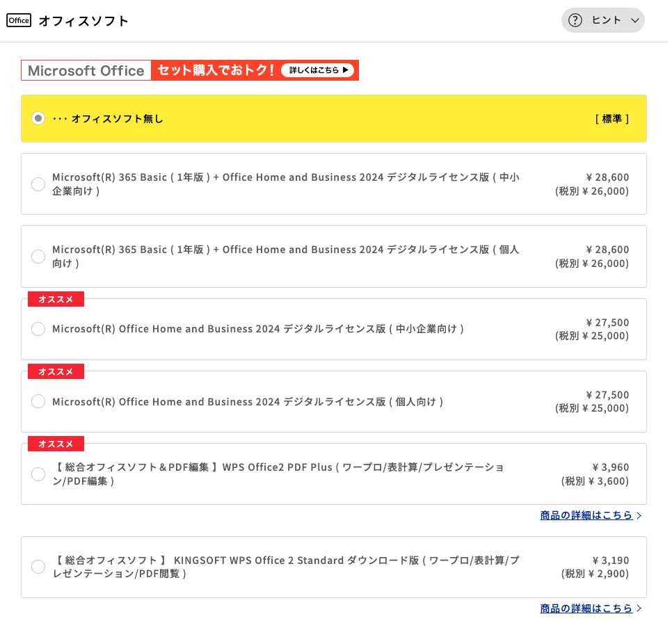Expand the ヒント dropdown chevron
This screenshot has width=672, height=621.
(634, 21)
